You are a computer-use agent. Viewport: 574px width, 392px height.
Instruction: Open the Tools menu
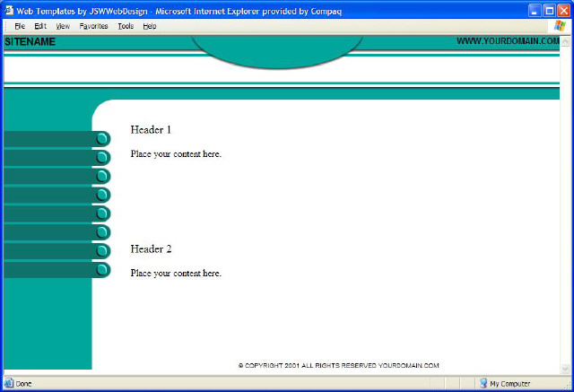tap(126, 26)
